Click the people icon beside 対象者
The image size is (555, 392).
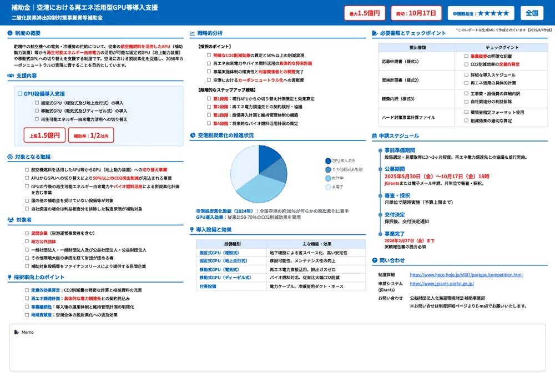[x=11, y=220]
